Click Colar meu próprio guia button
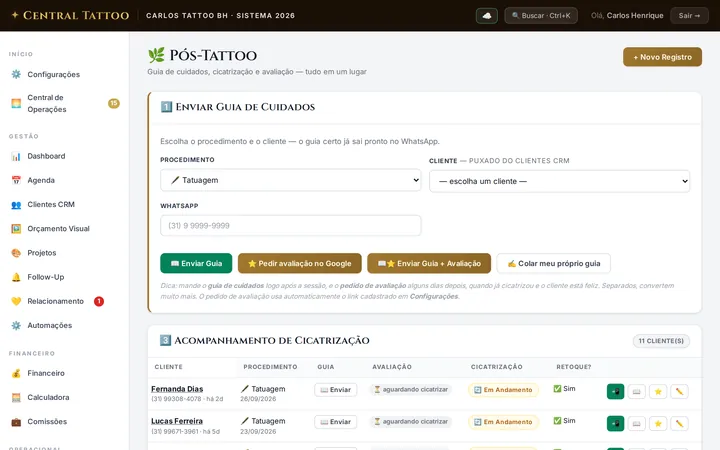Viewport: 720px width, 450px height. [554, 264]
